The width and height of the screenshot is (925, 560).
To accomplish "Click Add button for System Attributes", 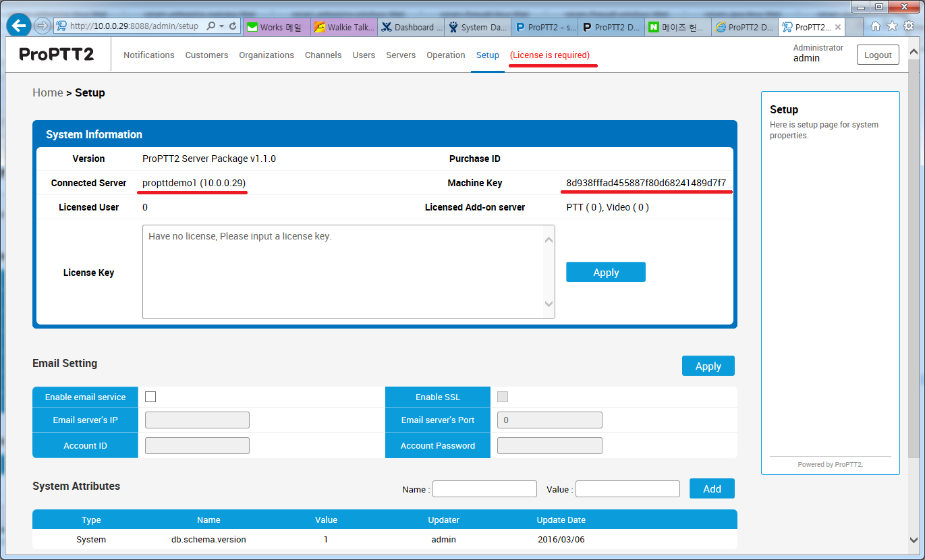I will [x=712, y=489].
